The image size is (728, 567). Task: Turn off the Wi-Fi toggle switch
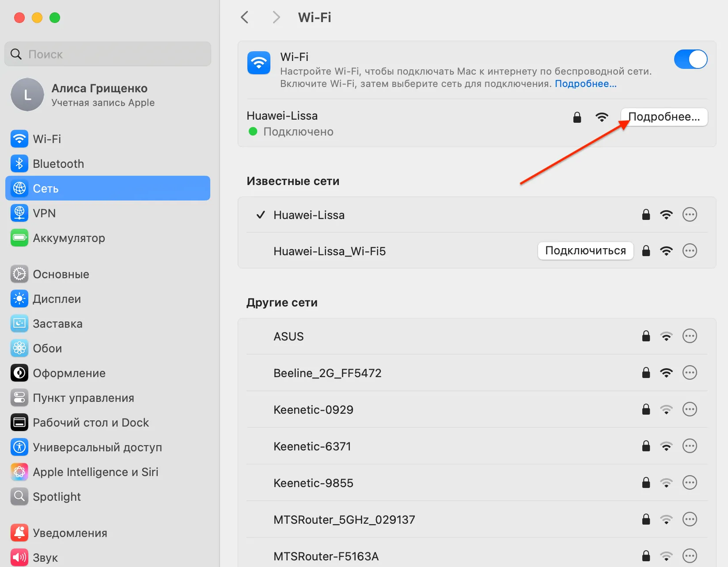[690, 59]
